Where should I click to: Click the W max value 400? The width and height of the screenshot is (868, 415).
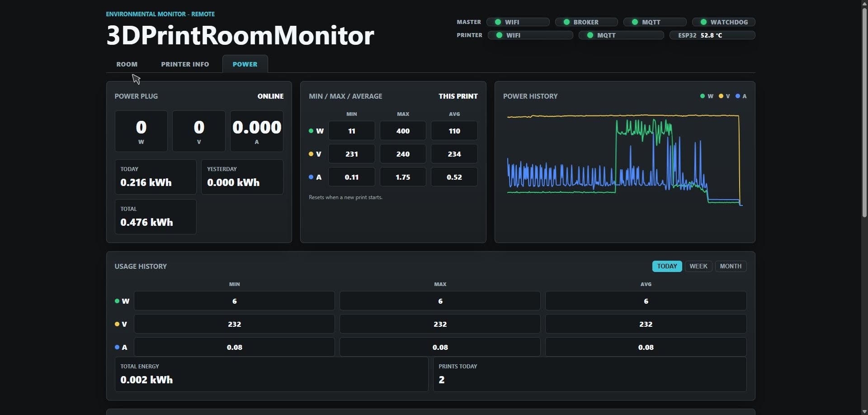click(x=403, y=131)
